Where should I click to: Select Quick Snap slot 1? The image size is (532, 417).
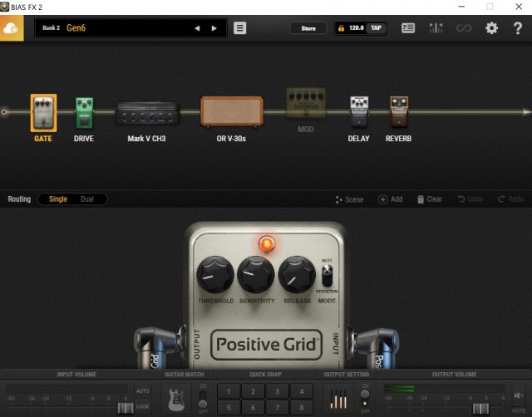[x=229, y=391]
